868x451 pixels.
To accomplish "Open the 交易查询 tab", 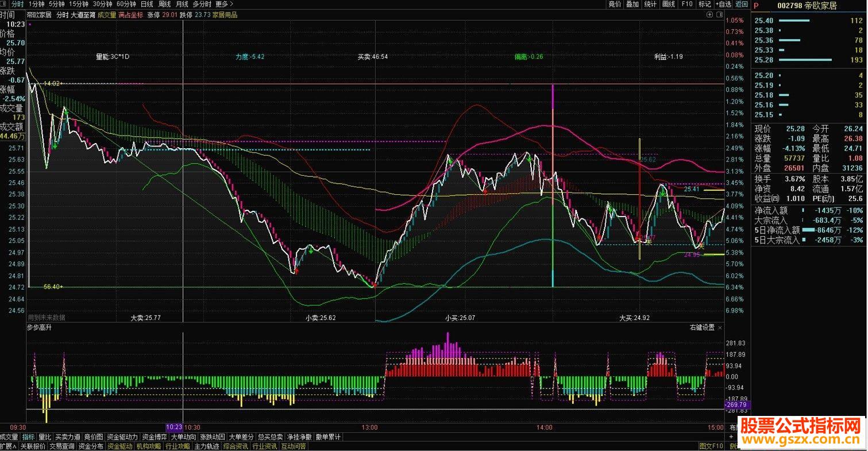I will click(x=61, y=446).
